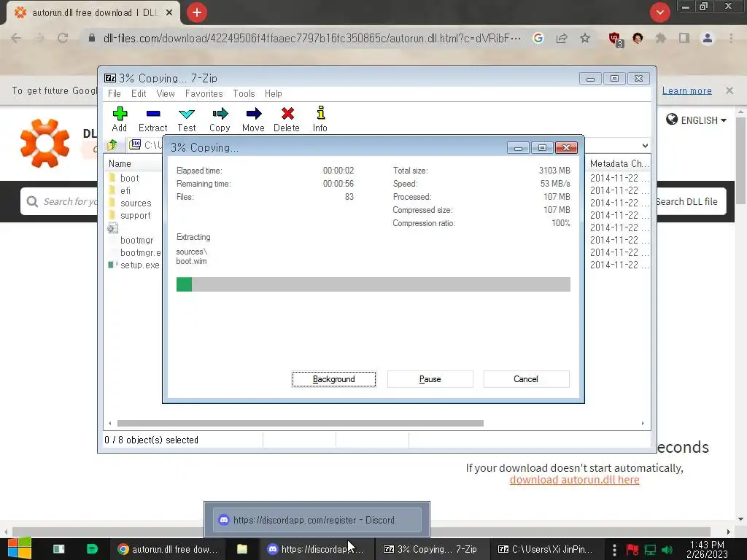Reload the dll-files page
This screenshot has width=747, height=560.
pyautogui.click(x=63, y=38)
